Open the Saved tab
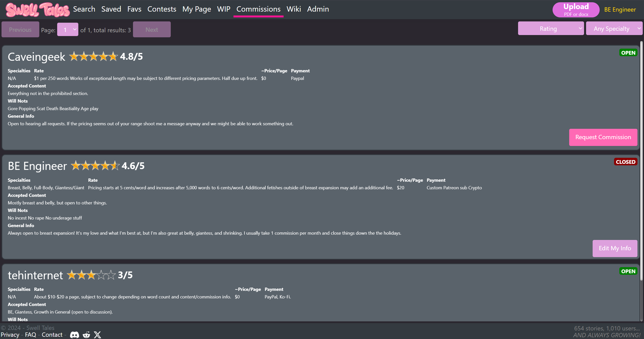 111,9
